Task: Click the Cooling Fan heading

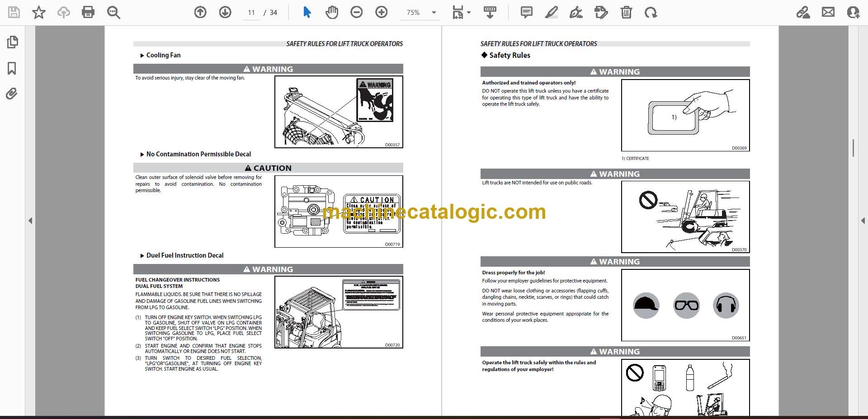Action: coord(163,55)
